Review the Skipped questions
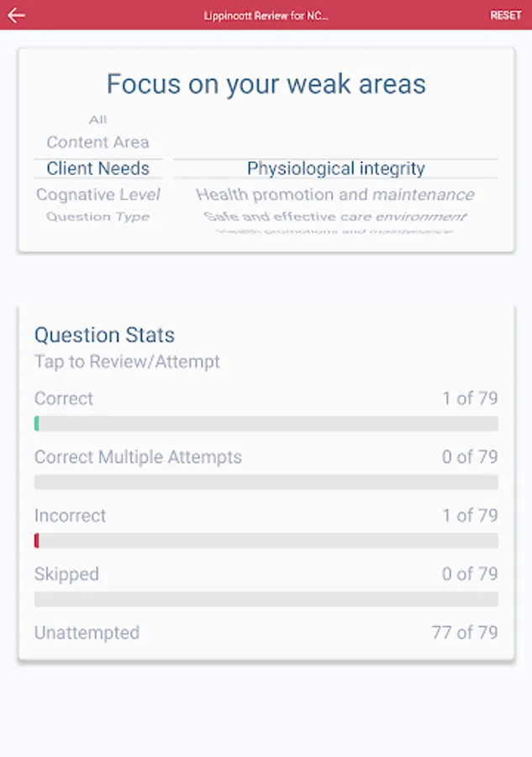532x757 pixels. tap(266, 574)
